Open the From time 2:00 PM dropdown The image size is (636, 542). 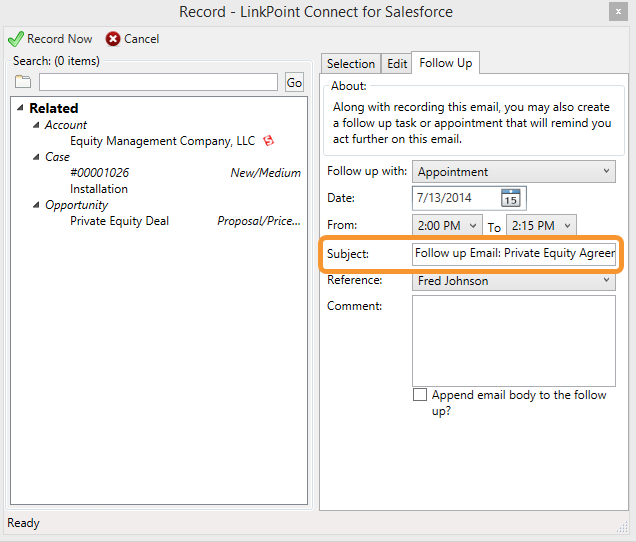447,225
